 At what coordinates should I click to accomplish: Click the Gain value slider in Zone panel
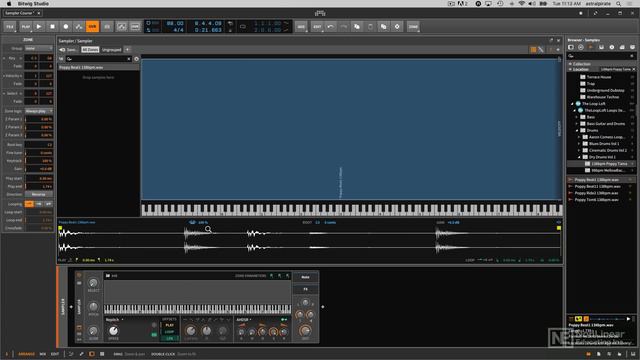[39, 169]
